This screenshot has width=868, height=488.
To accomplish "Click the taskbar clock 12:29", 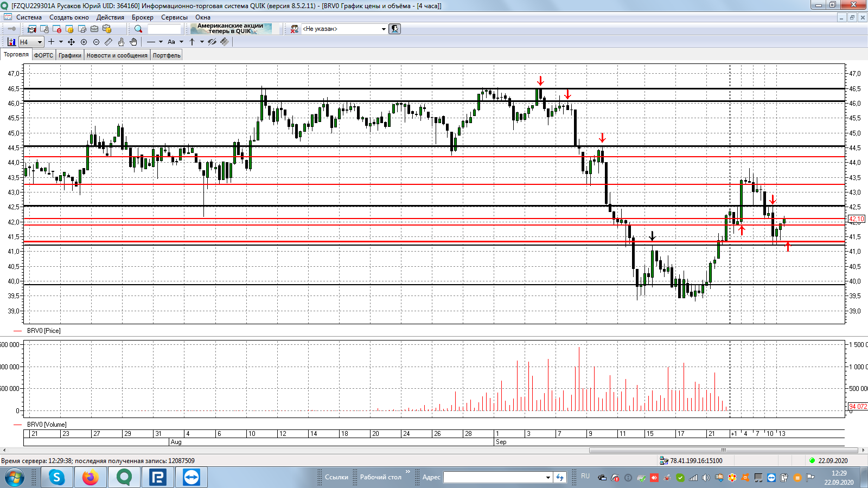I will pyautogui.click(x=839, y=473).
